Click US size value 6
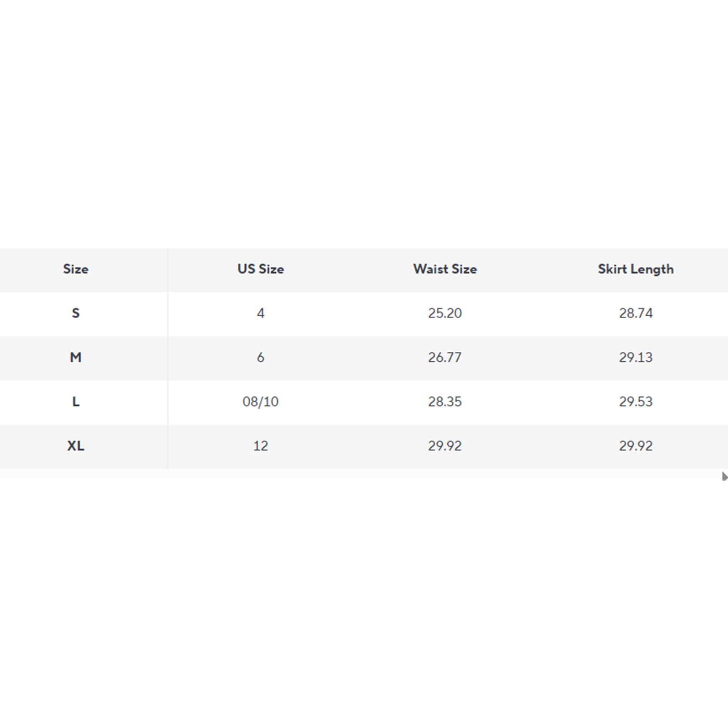Viewport: 728px width, 728px height. [x=261, y=357]
